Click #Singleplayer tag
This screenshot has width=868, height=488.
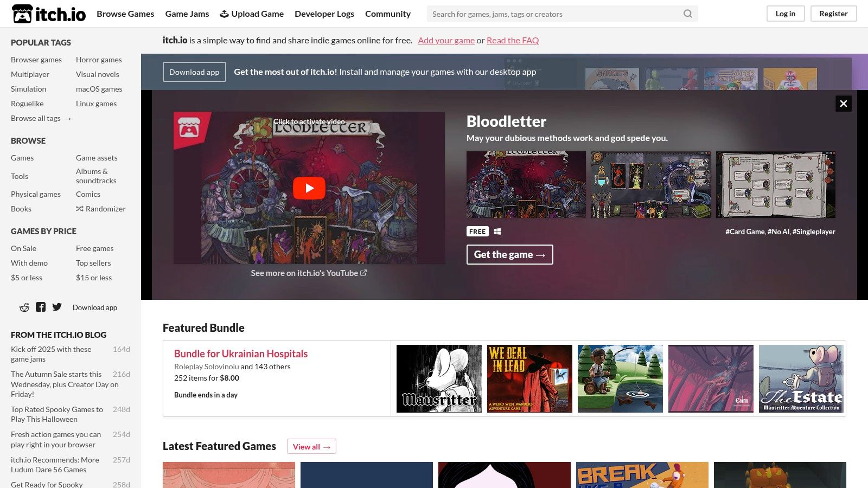pos(814,232)
